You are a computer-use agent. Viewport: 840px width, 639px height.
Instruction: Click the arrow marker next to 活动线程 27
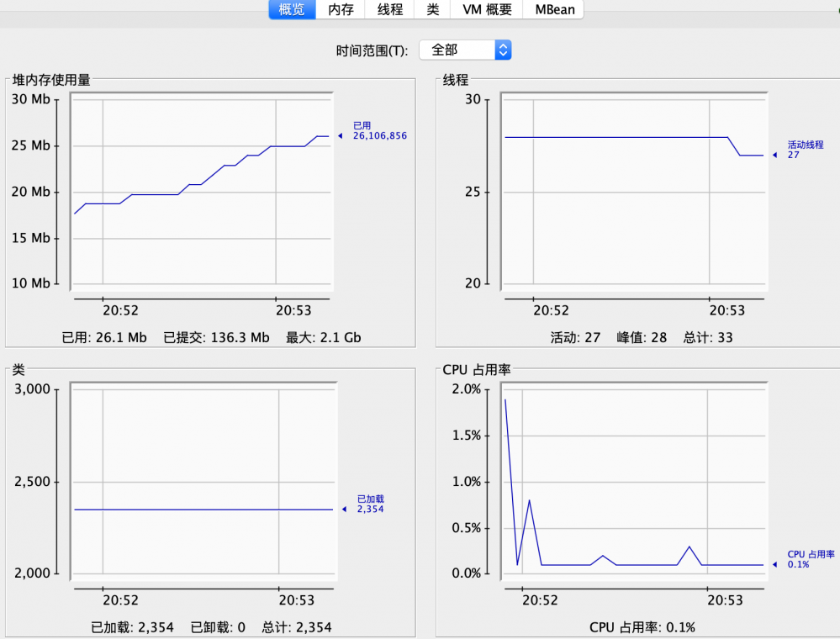coord(777,155)
